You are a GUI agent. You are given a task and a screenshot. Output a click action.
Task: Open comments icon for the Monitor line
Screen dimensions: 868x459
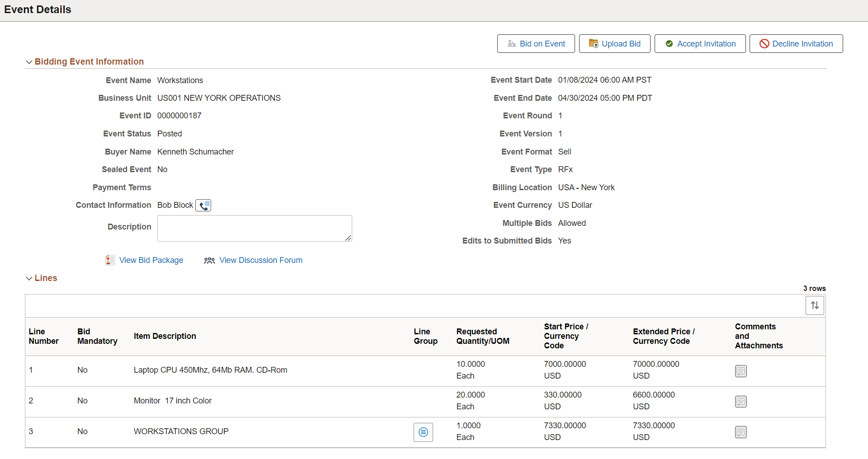tap(741, 402)
